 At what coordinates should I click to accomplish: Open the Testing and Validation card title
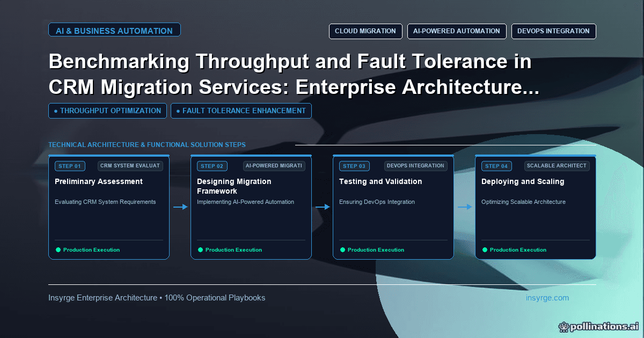(x=380, y=181)
